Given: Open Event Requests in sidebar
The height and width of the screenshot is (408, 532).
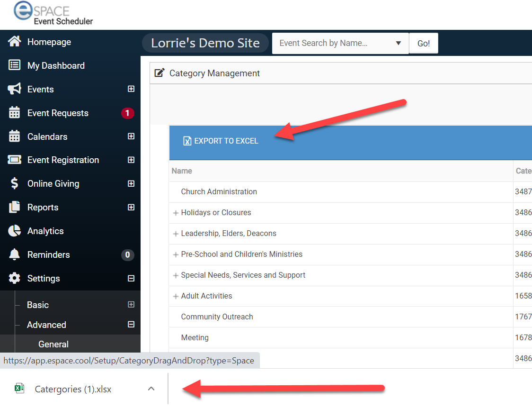Looking at the screenshot, I should [x=58, y=113].
